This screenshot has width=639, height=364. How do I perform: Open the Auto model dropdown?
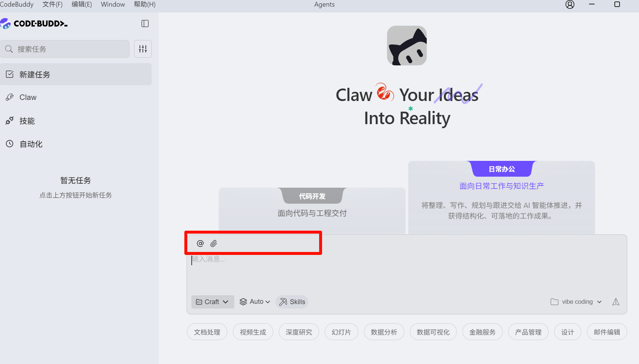pyautogui.click(x=255, y=302)
